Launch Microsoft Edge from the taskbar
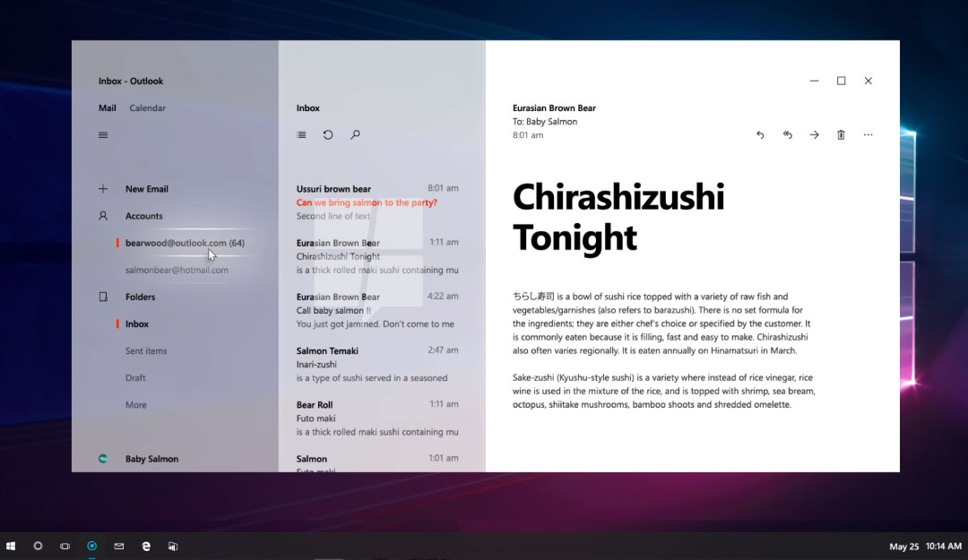968x560 pixels. [145, 546]
